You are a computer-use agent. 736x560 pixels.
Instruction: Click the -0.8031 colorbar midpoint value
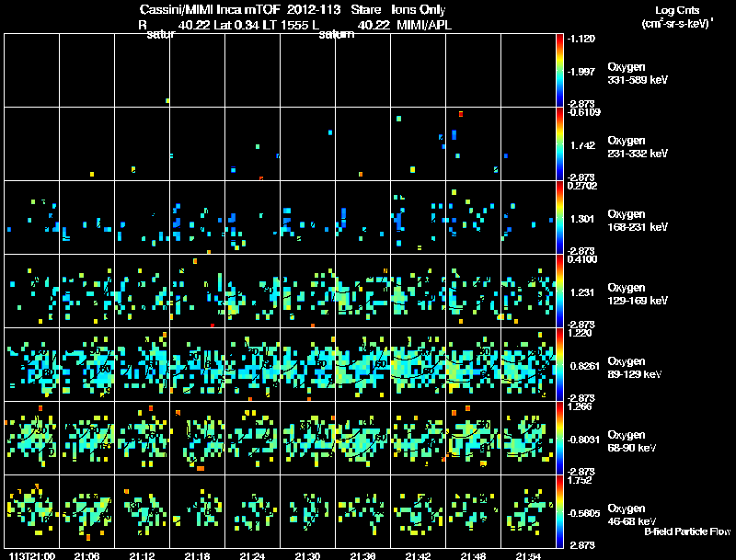click(x=583, y=440)
